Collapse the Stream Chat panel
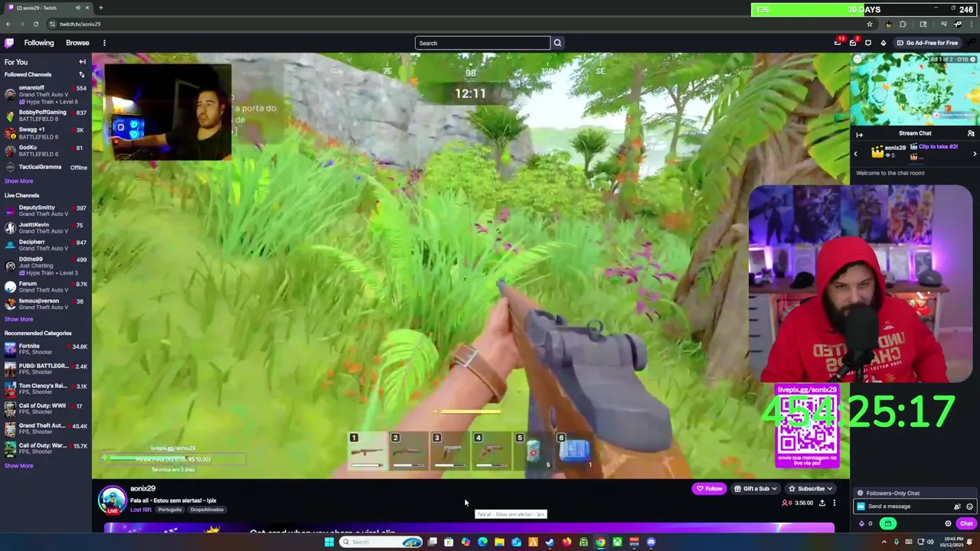This screenshot has height=551, width=980. (x=859, y=134)
